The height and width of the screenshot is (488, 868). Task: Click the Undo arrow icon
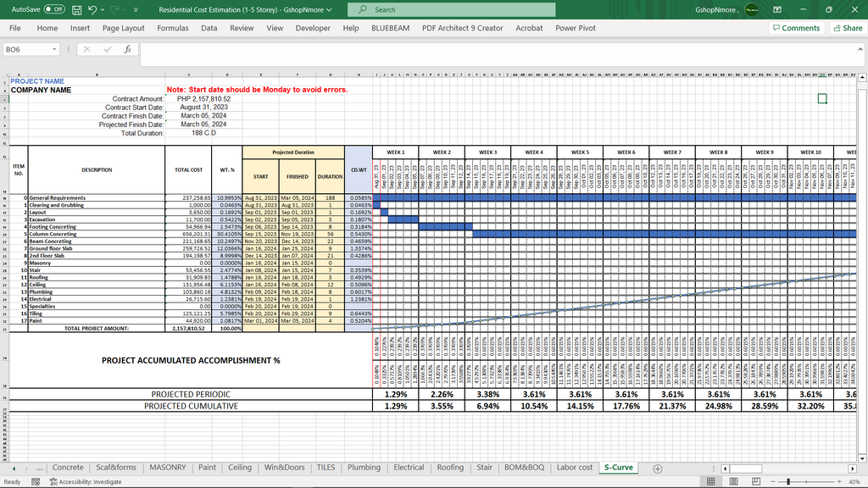tap(92, 9)
